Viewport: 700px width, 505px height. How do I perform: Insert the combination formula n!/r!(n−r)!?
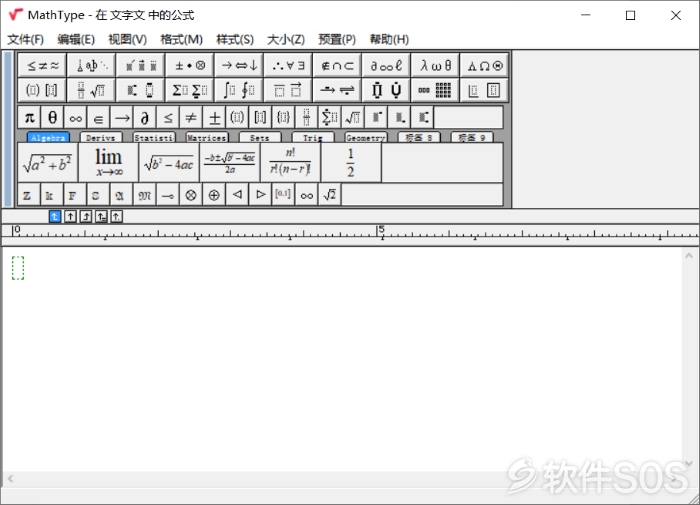(x=291, y=163)
